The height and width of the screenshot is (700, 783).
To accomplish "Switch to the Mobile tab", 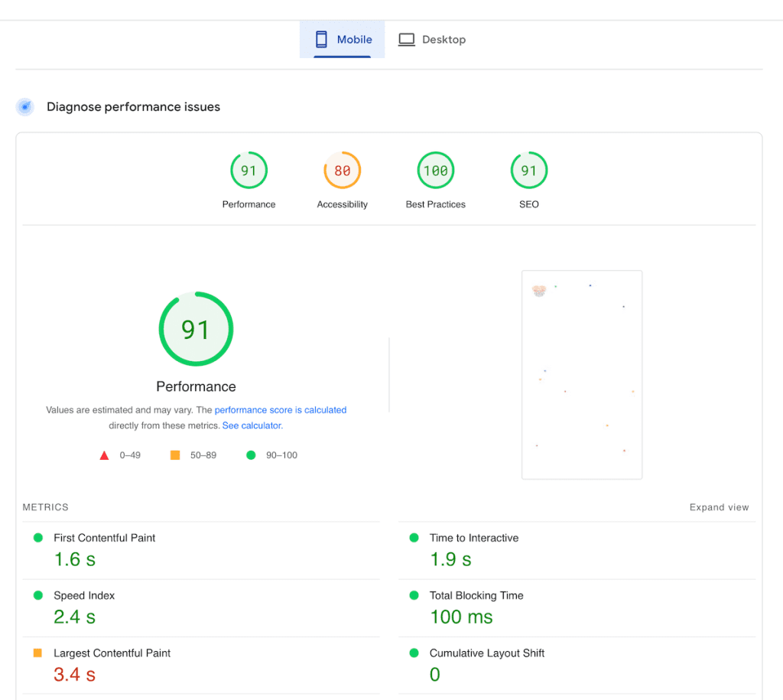I will coord(342,40).
